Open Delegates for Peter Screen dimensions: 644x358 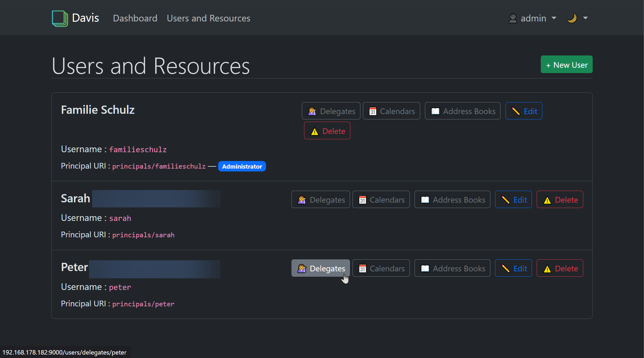[x=320, y=268]
